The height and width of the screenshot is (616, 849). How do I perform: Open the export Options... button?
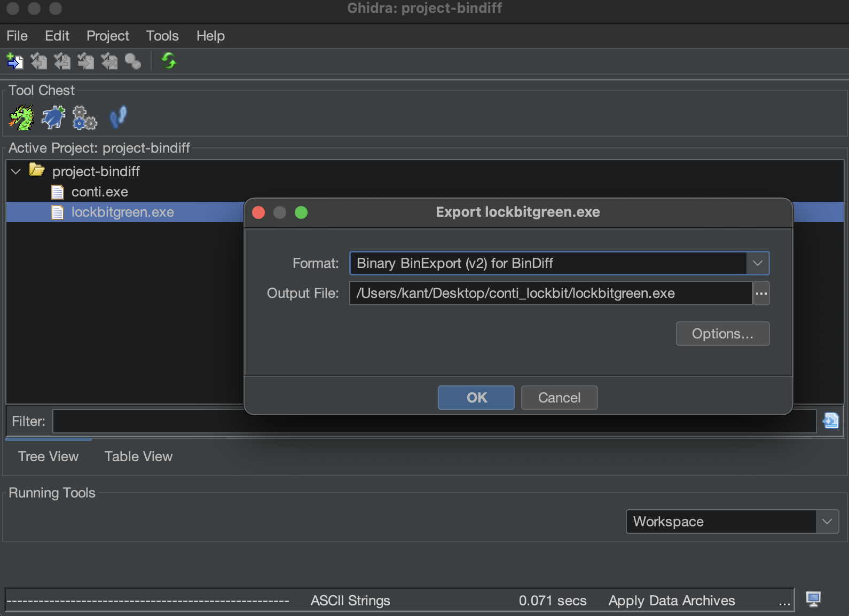(722, 334)
